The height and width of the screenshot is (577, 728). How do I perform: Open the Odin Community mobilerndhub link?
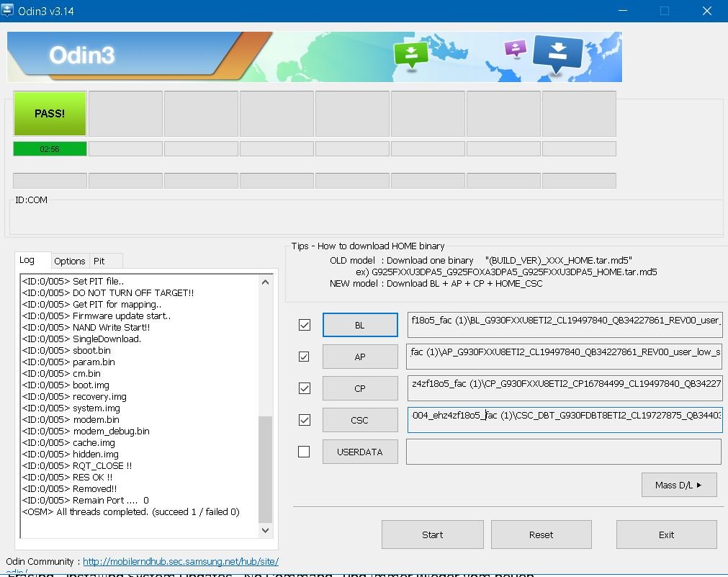click(x=181, y=561)
